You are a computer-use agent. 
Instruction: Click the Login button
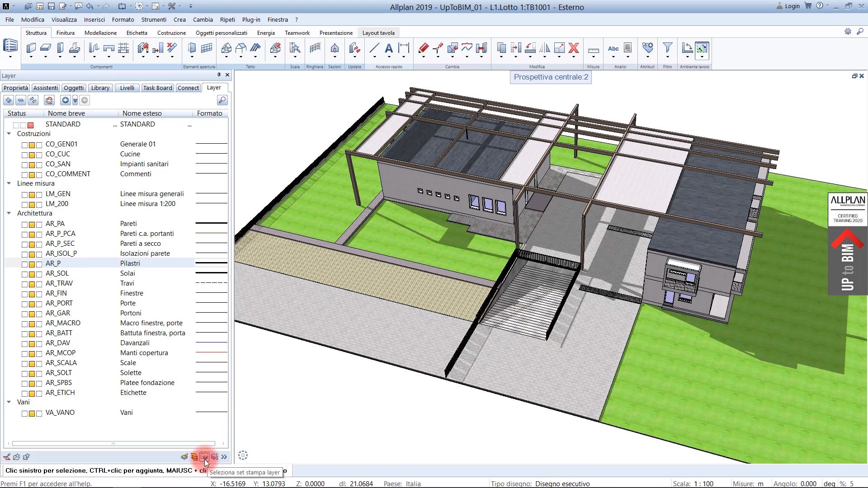(x=788, y=6)
